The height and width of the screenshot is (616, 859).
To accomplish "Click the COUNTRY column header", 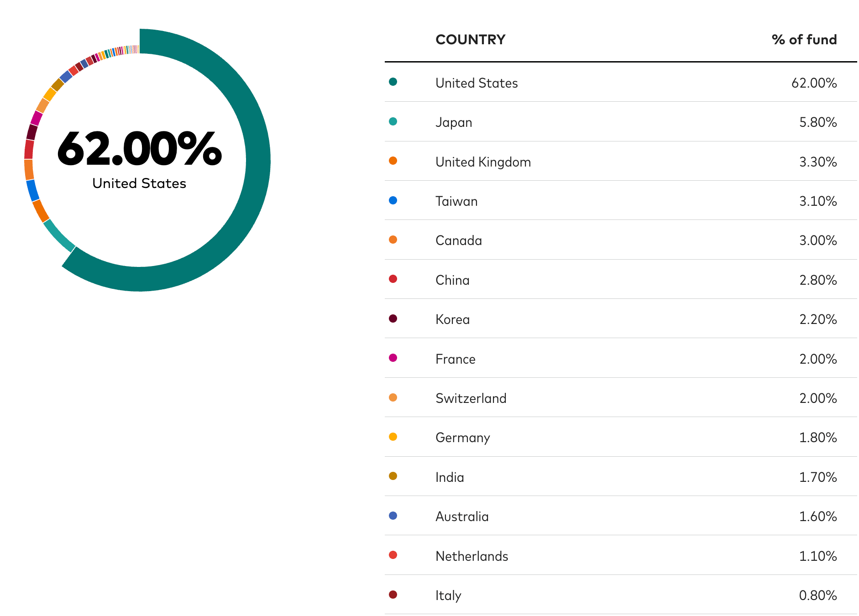I will pos(471,40).
